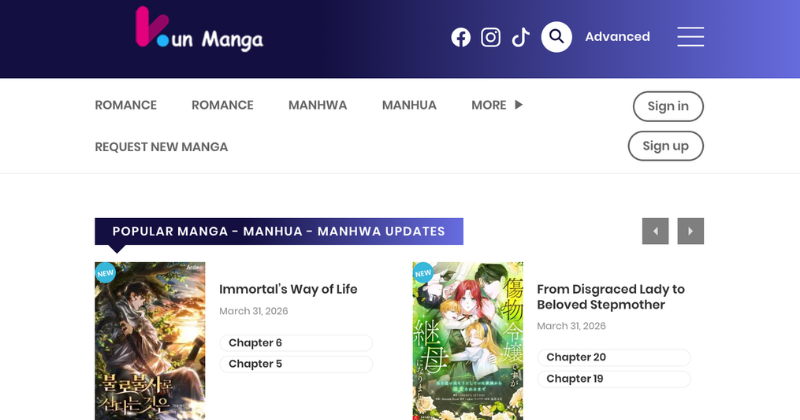Click the Popular Manga Updates heading
The height and width of the screenshot is (420, 800).
[279, 231]
